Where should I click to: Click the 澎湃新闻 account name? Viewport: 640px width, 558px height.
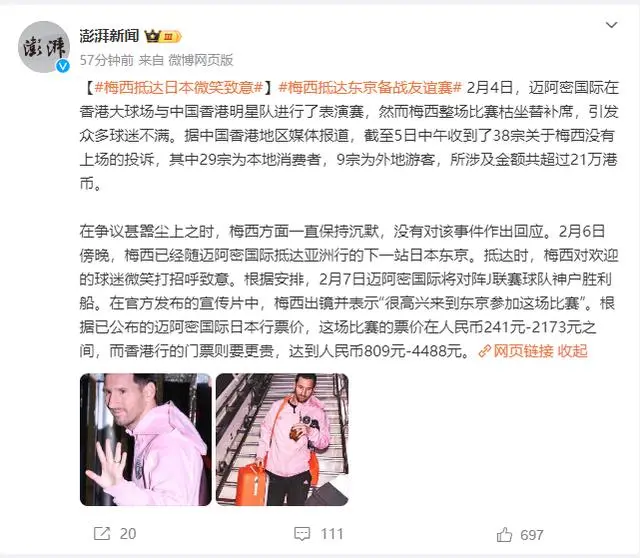coord(109,36)
